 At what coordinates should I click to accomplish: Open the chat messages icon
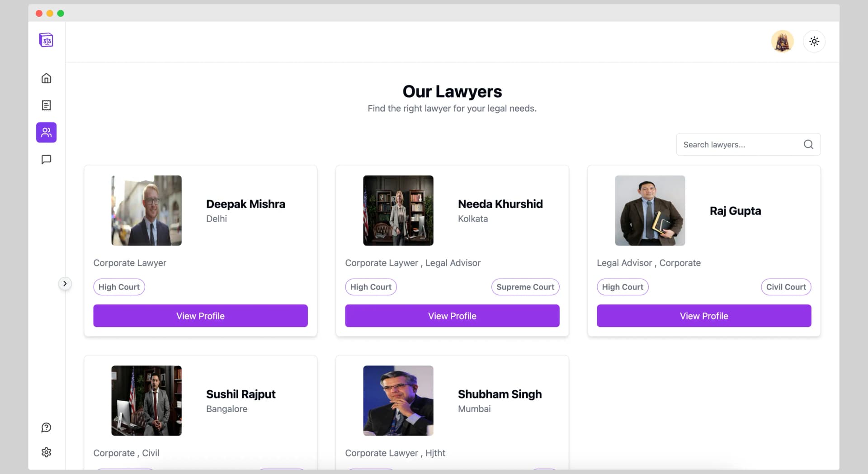click(46, 159)
